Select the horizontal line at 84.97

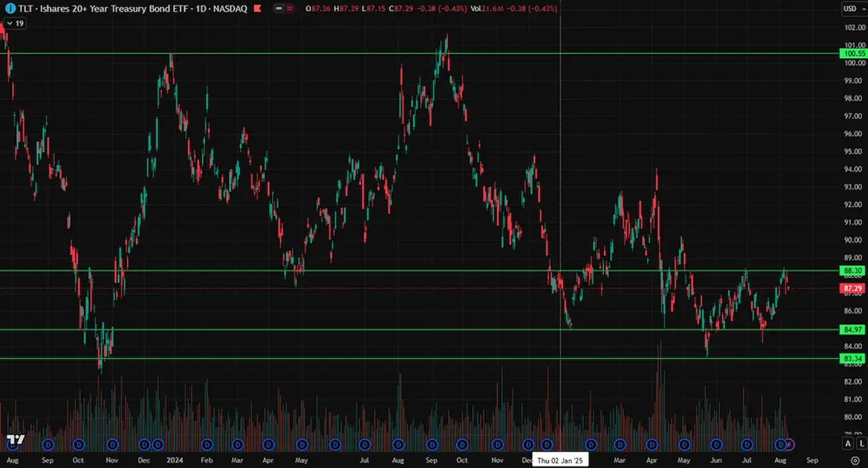(x=418, y=329)
